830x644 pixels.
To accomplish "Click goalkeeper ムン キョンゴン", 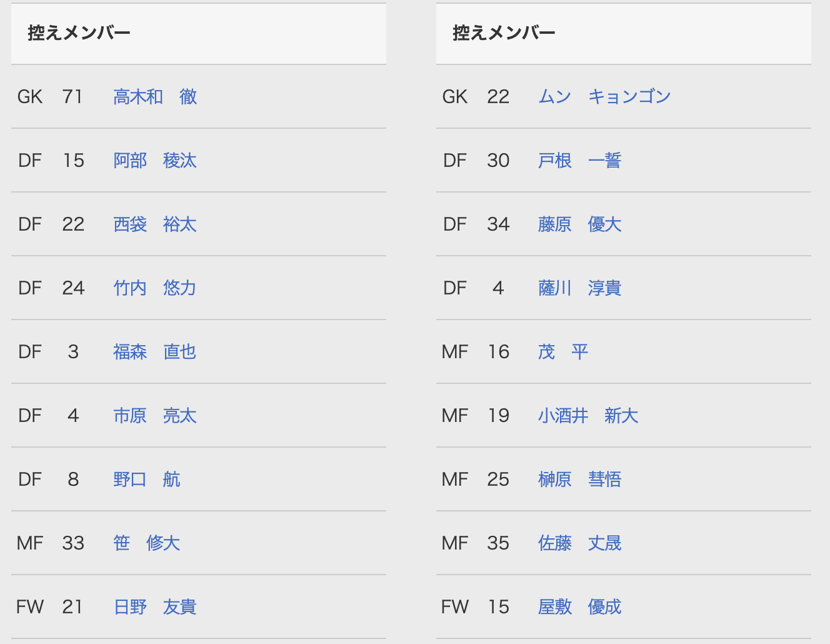I will 604,97.
